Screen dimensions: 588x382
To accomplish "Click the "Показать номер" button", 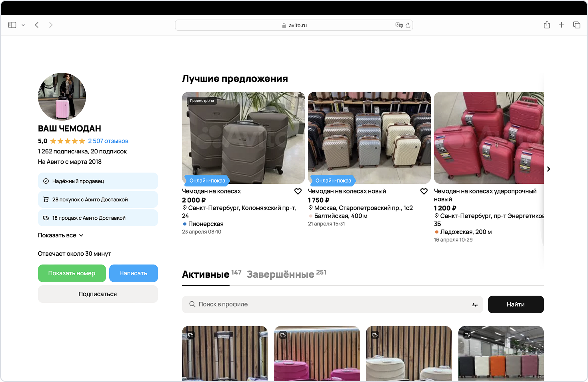I will pos(72,273).
